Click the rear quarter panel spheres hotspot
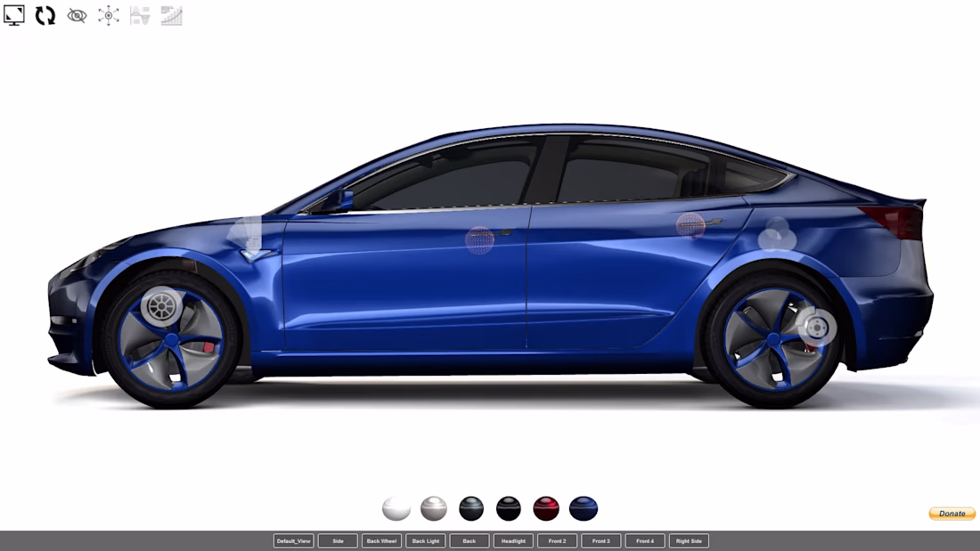This screenshot has width=980, height=551. (x=777, y=235)
